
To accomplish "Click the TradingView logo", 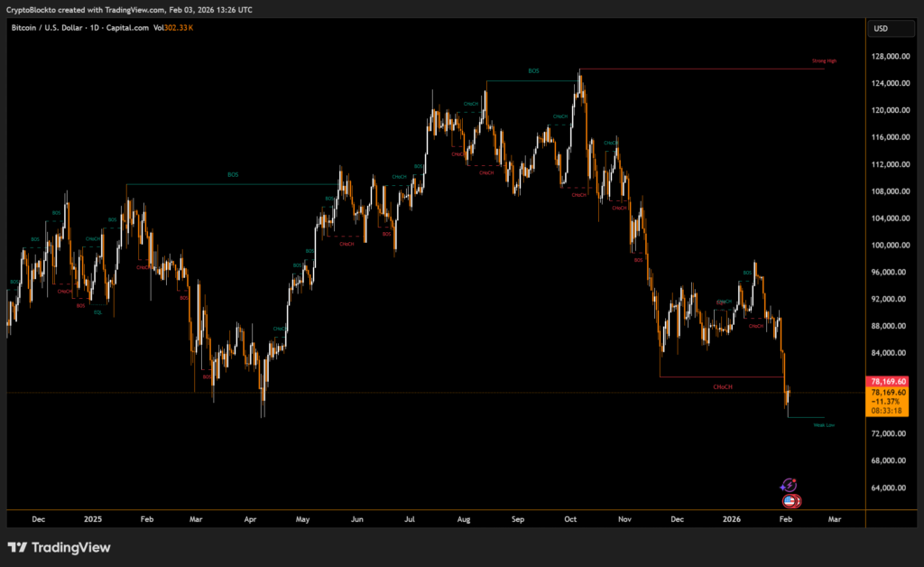I will pyautogui.click(x=60, y=547).
